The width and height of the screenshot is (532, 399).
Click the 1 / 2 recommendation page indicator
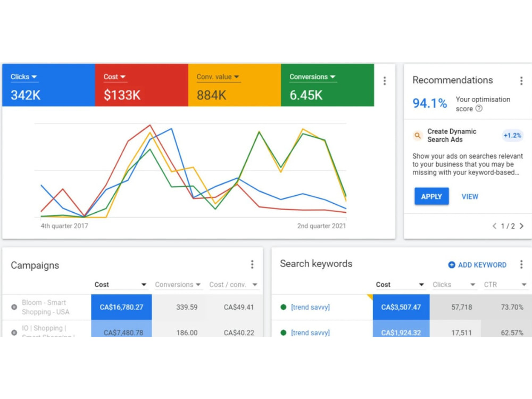(x=508, y=226)
